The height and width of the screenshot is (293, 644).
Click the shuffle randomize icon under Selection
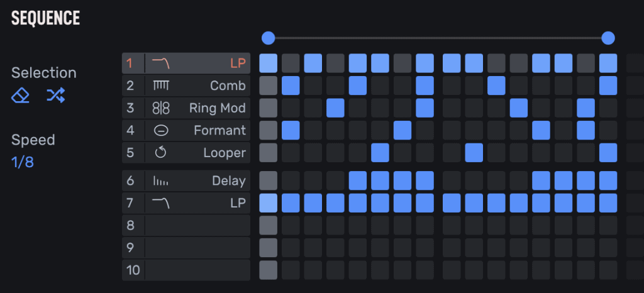[x=55, y=96]
